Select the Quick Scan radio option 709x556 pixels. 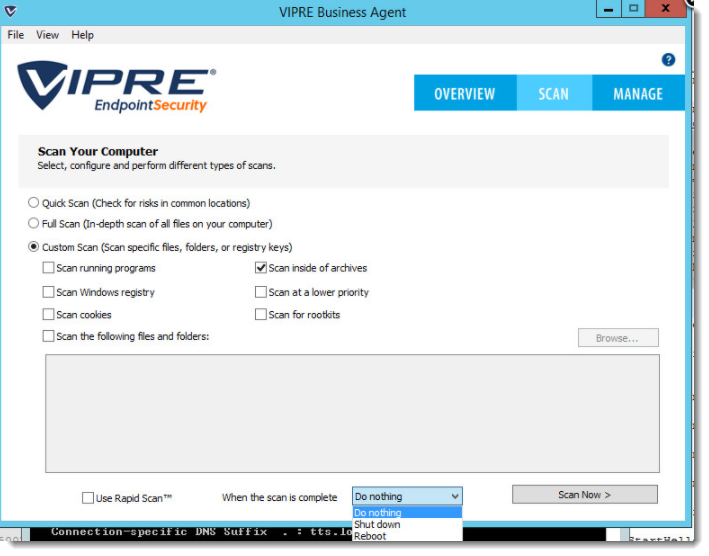pos(33,203)
